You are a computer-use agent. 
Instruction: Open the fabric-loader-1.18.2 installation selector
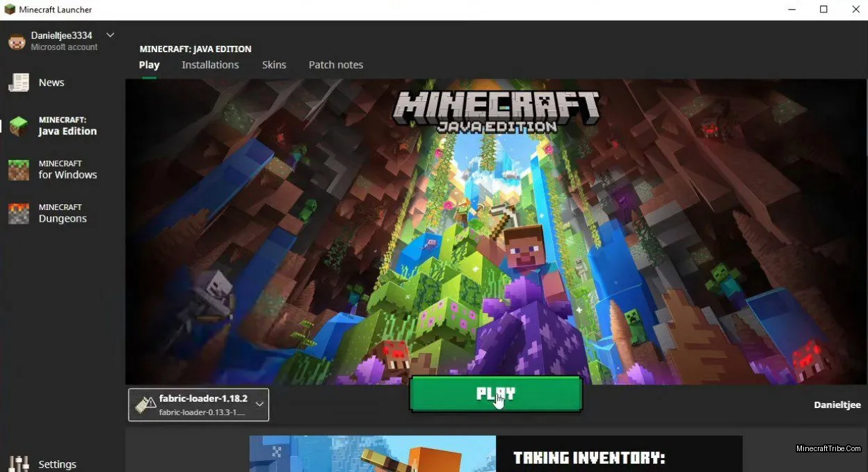pos(199,405)
